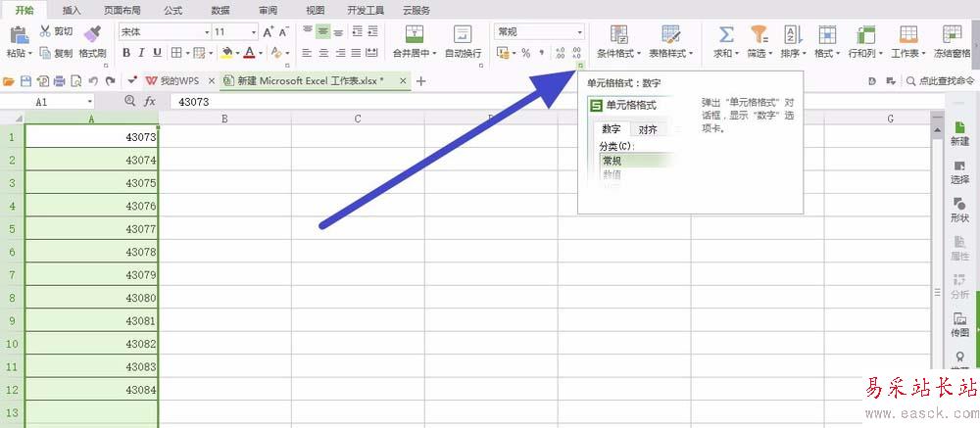Click the fx insert function button

150,101
